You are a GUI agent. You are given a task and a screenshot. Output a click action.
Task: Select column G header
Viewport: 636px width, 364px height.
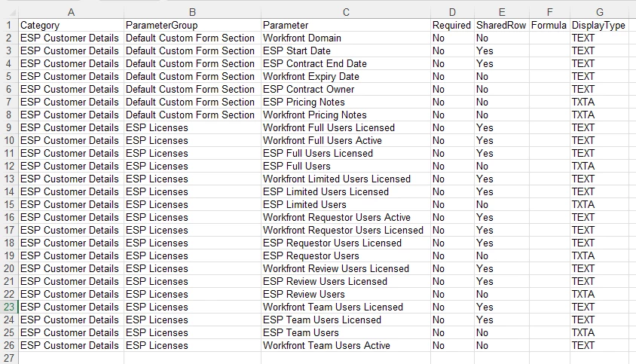(x=600, y=12)
